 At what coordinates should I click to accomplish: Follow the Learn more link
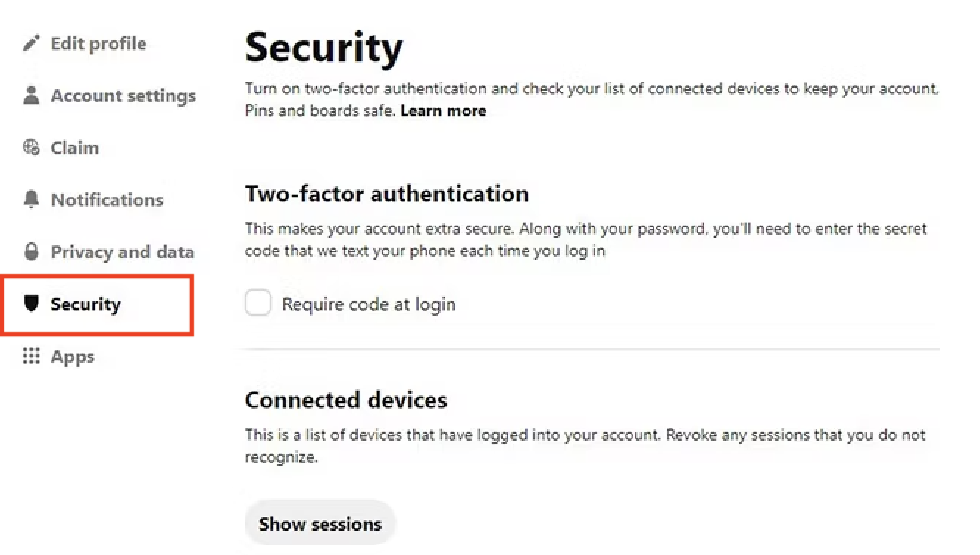click(443, 111)
